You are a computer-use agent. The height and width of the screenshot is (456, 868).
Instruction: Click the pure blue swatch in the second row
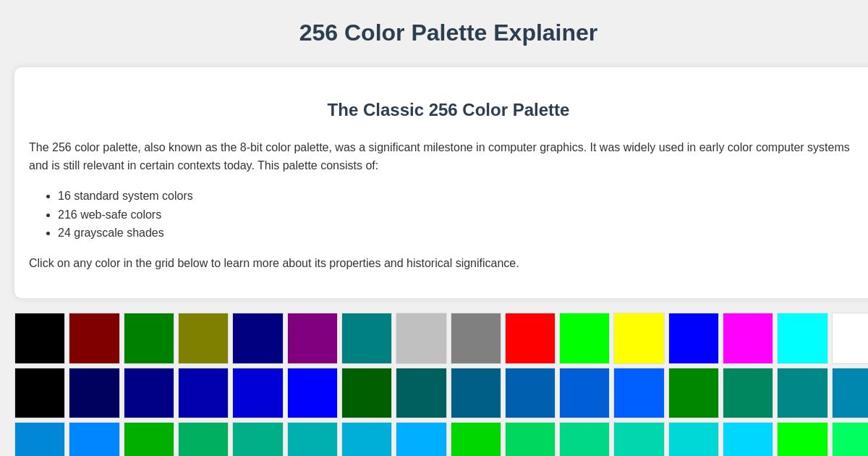[x=312, y=393]
